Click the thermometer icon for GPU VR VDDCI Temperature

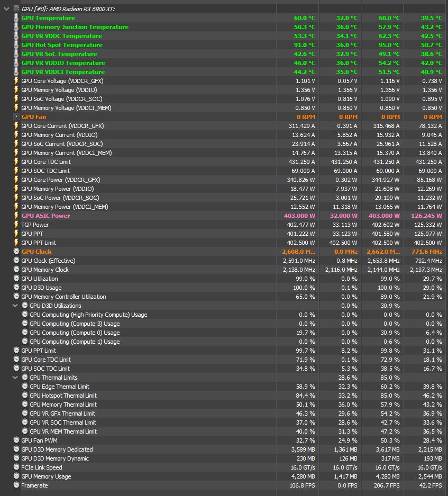[16, 72]
